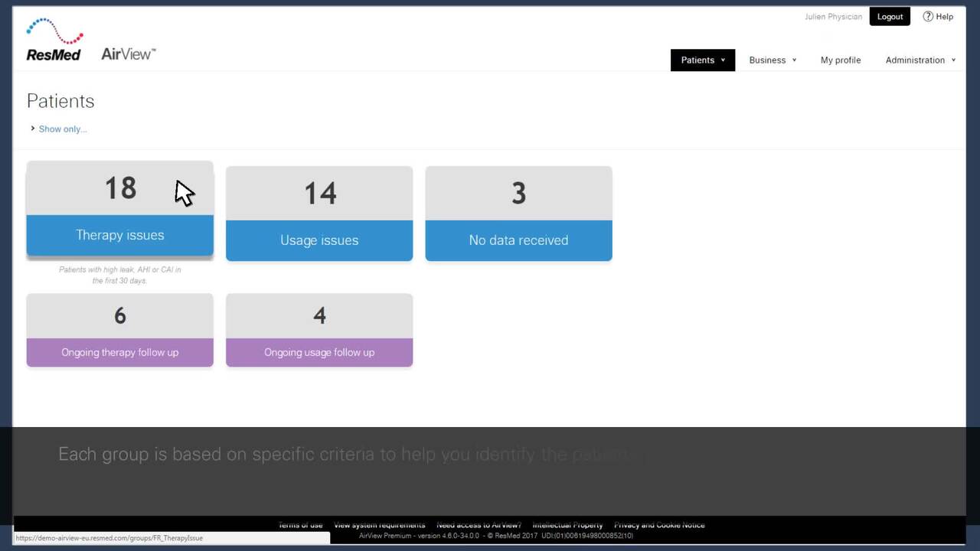The image size is (980, 551).
Task: Open the Administration dropdown menu
Action: pyautogui.click(x=920, y=60)
